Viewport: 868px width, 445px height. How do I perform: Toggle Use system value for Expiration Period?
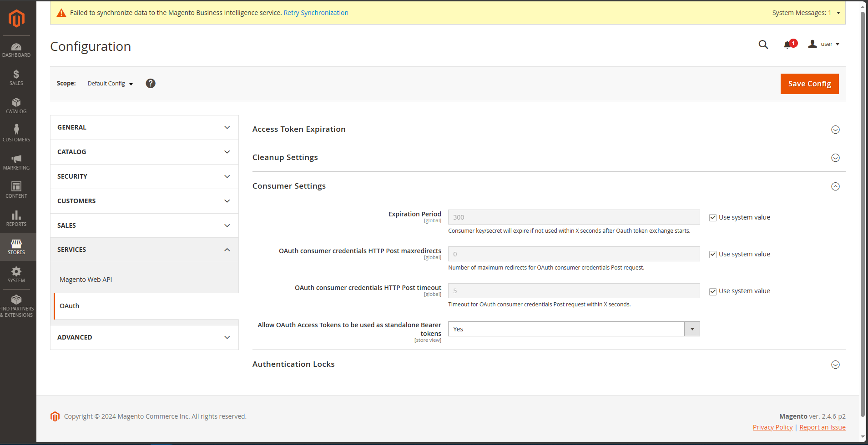713,218
